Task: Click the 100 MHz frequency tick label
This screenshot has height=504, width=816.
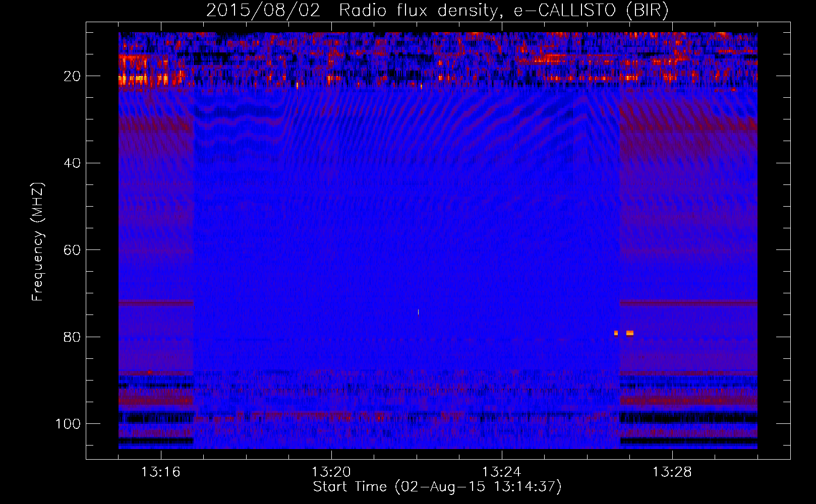Action: pos(68,424)
